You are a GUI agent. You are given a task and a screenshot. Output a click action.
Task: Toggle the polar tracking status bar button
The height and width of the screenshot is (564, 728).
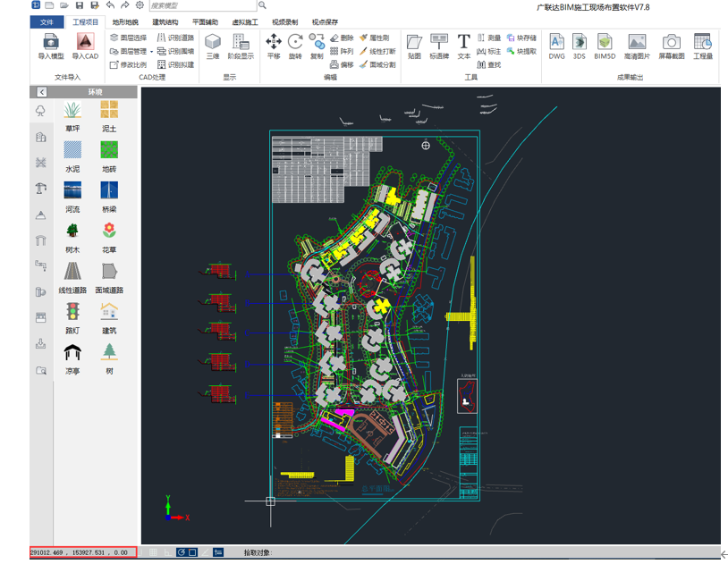(181, 552)
